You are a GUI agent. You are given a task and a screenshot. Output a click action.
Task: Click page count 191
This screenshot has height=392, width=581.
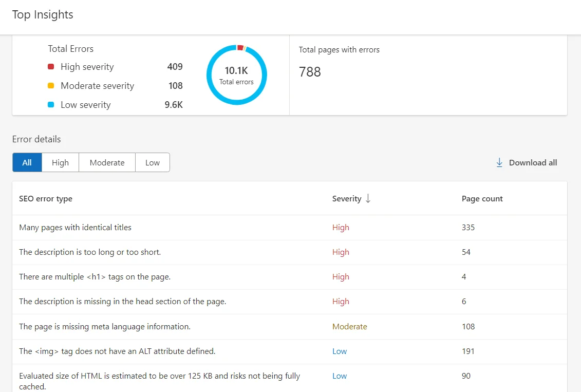click(x=468, y=351)
